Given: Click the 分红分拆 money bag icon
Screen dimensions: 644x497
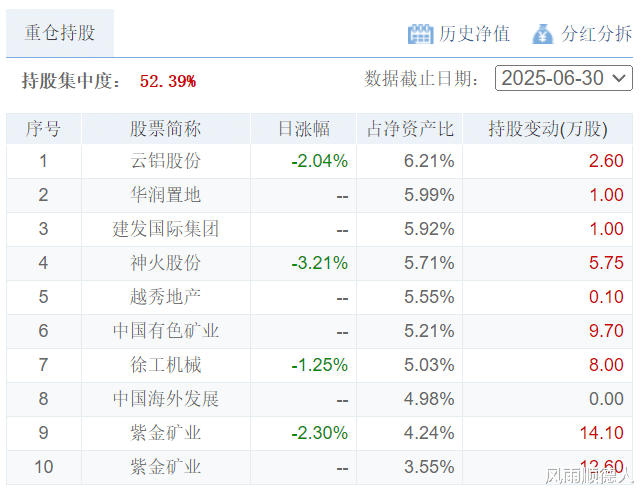Looking at the screenshot, I should 542,34.
